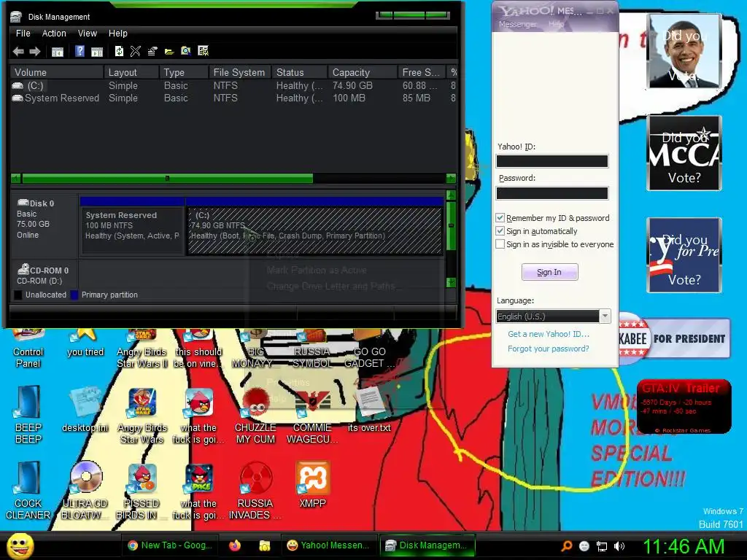This screenshot has width=747, height=560.
Task: Click the disk pane scrollbar down arrow
Action: tap(451, 282)
